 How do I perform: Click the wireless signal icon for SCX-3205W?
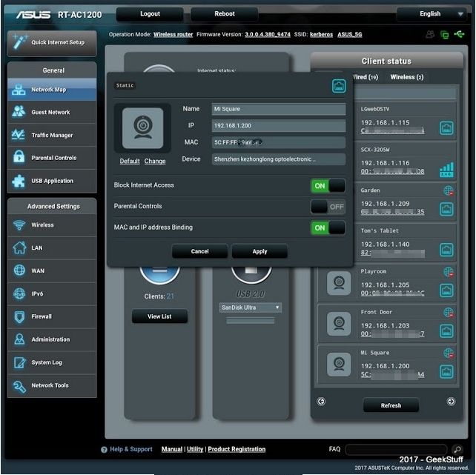point(446,170)
